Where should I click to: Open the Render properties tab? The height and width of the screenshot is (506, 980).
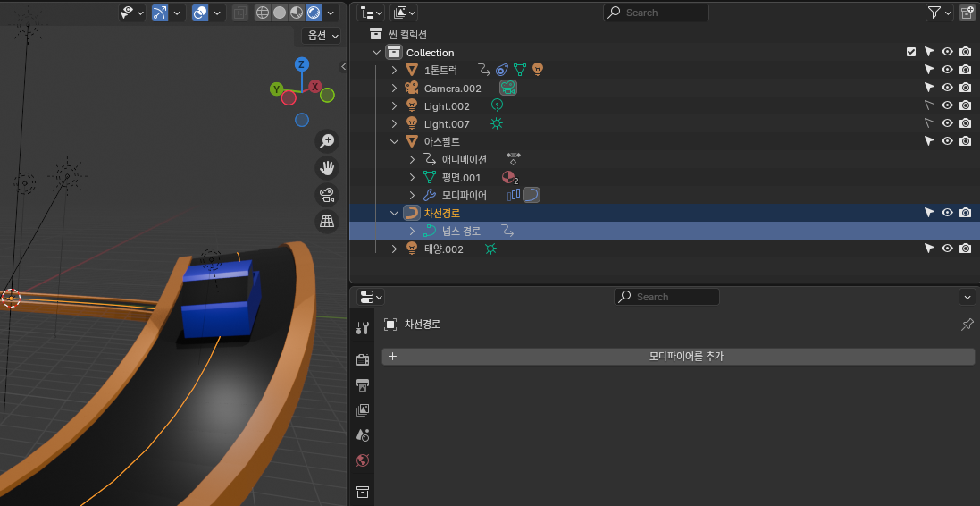click(363, 359)
